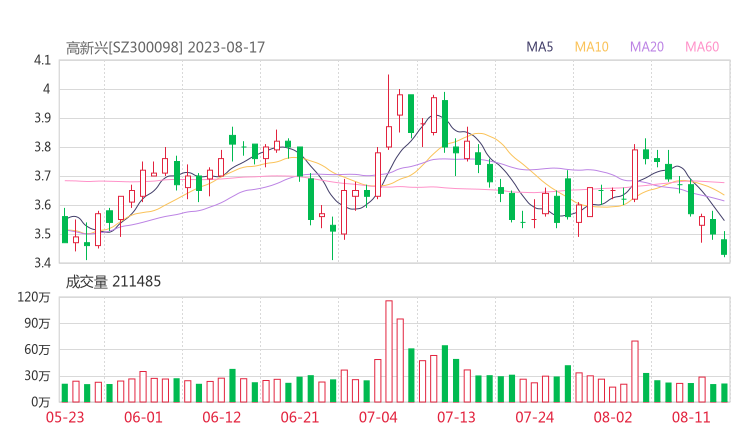This screenshot has width=740, height=440.
Task: Click the tallest red volume bar
Action: (389, 350)
